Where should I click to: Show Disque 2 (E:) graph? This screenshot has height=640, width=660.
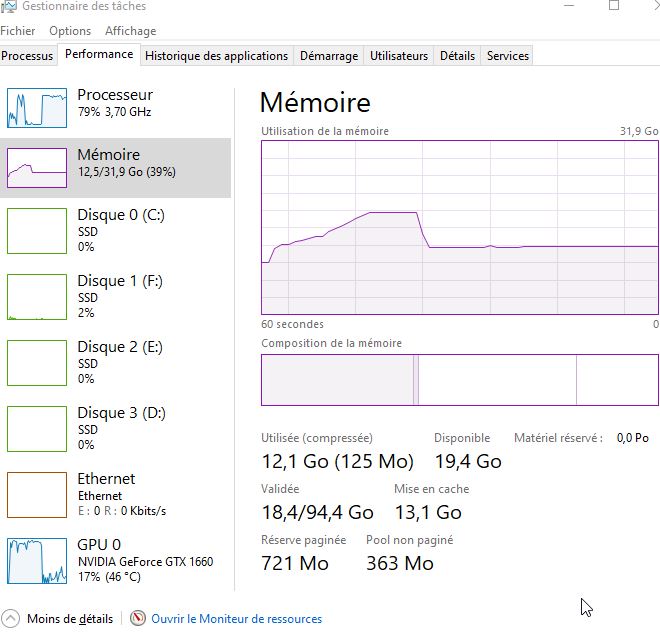[x=37, y=362]
